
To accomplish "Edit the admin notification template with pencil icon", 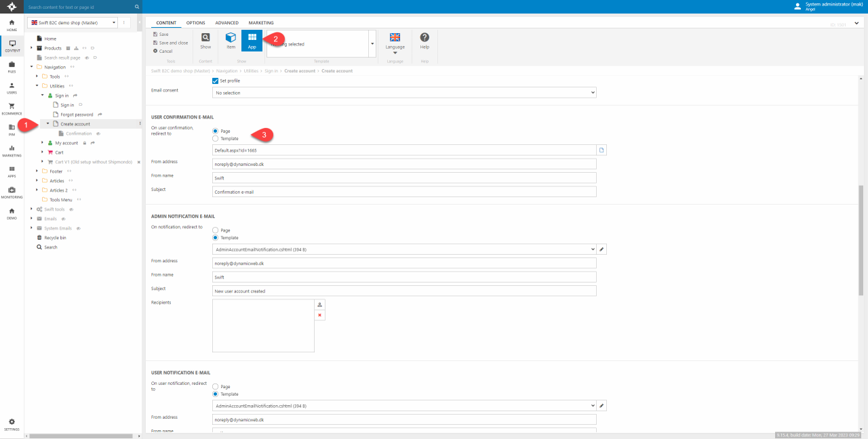I will point(602,249).
